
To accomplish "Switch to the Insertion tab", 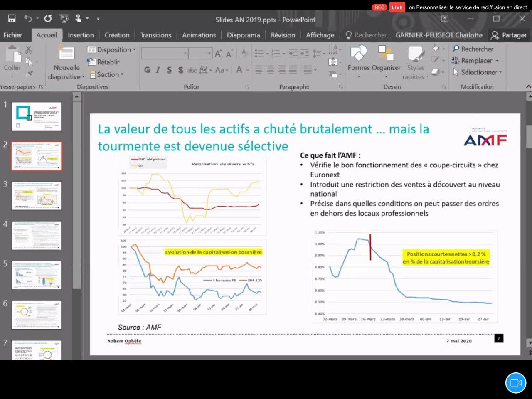I will click(81, 35).
